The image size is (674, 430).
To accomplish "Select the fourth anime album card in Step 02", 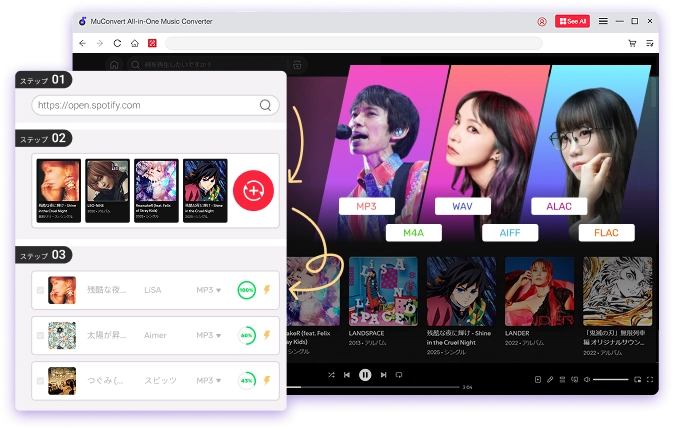I will (205, 190).
